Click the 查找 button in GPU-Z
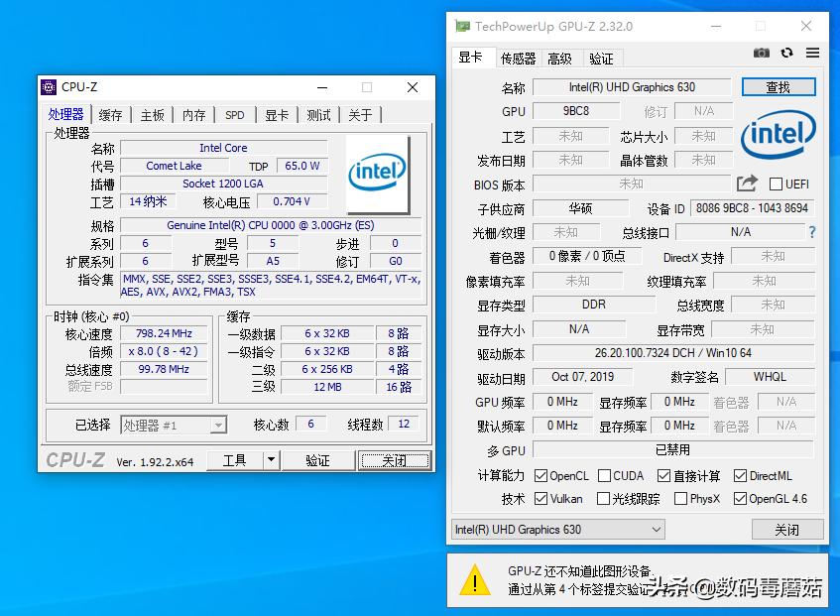This screenshot has height=616, width=840. pyautogui.click(x=779, y=86)
